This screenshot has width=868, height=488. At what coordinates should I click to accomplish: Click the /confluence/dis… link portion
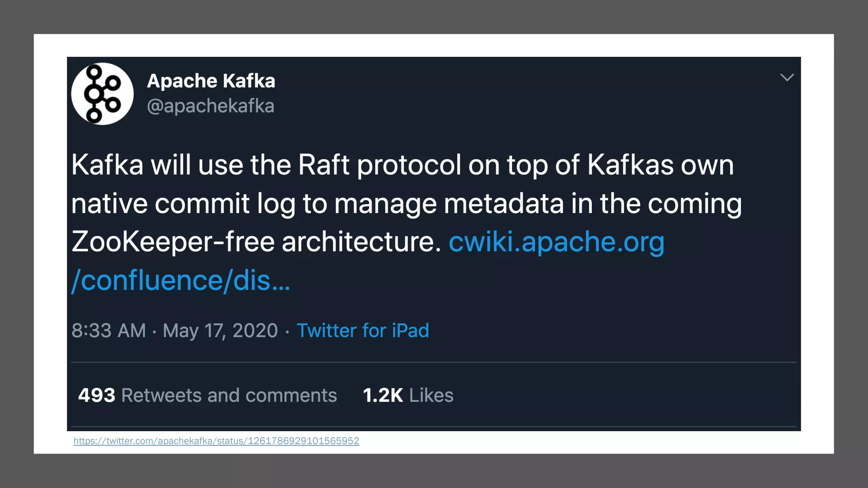coord(181,280)
